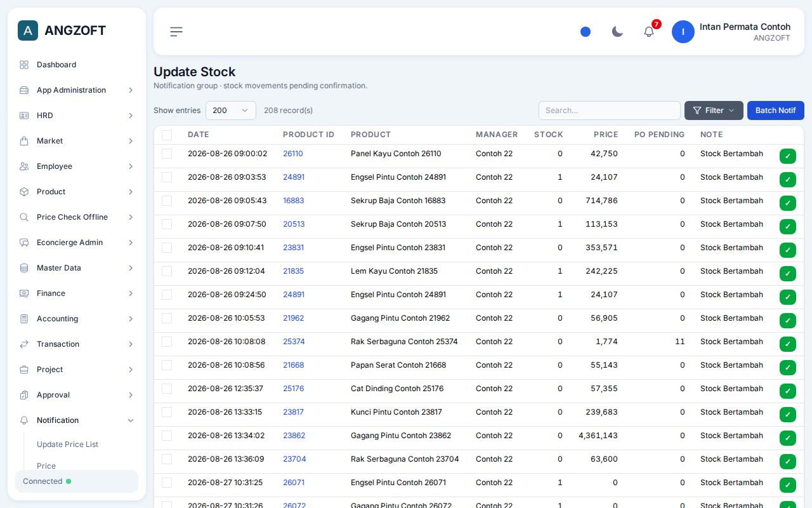The image size is (812, 508).
Task: Open product ID 23817 link
Action: click(x=293, y=412)
